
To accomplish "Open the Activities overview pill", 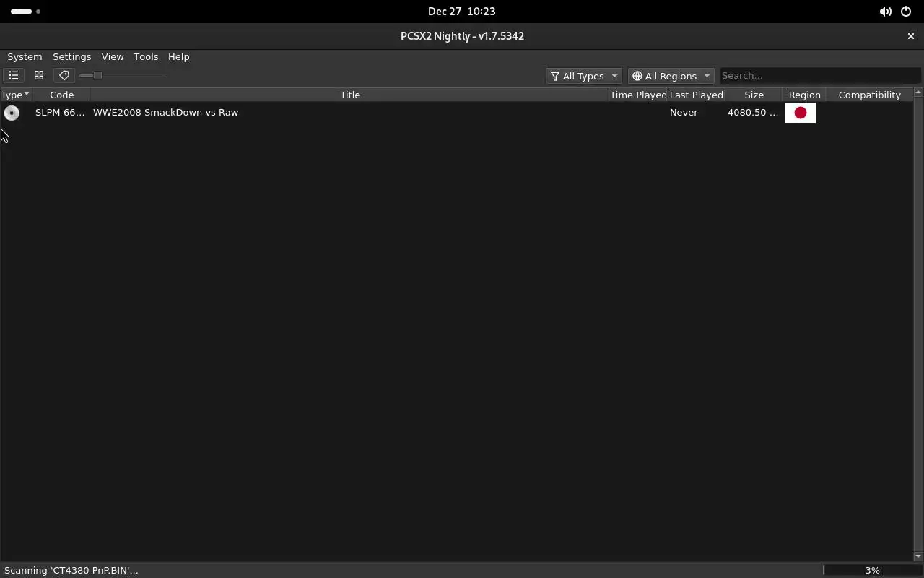I will [x=26, y=12].
